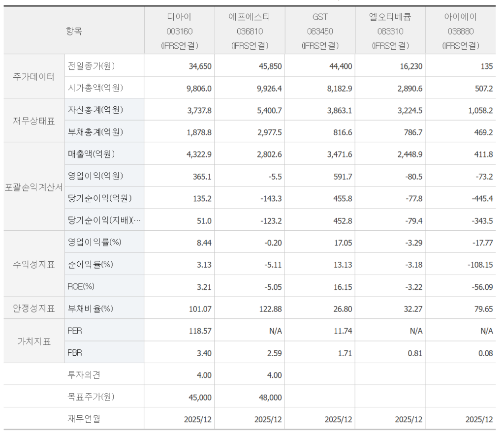Click the 매출액(억원) row label
This screenshot has height=433, width=504.
click(x=91, y=154)
